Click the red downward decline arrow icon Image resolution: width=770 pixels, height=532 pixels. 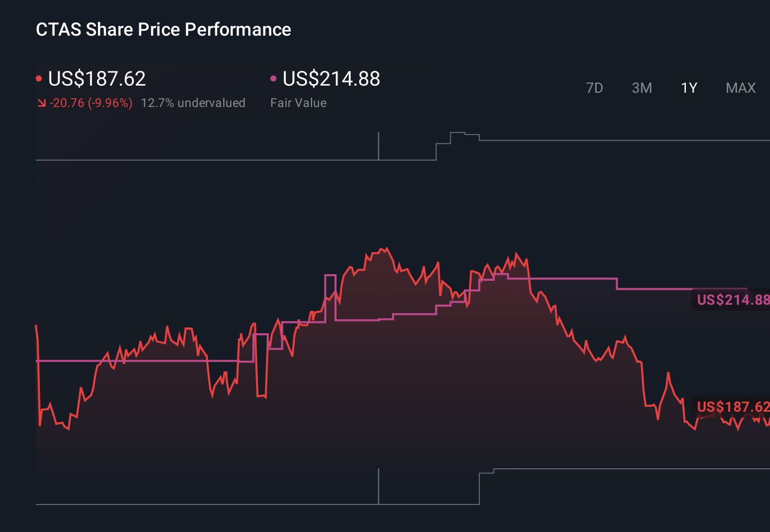pos(42,102)
